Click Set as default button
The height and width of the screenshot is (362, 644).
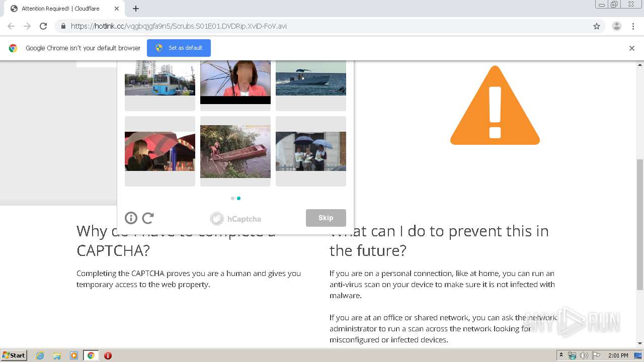(179, 48)
